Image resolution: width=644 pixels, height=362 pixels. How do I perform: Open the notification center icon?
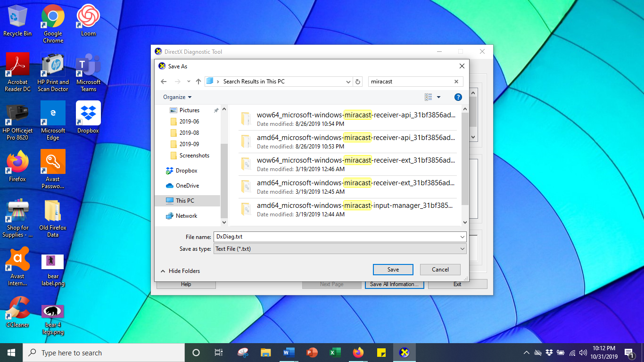point(629,353)
